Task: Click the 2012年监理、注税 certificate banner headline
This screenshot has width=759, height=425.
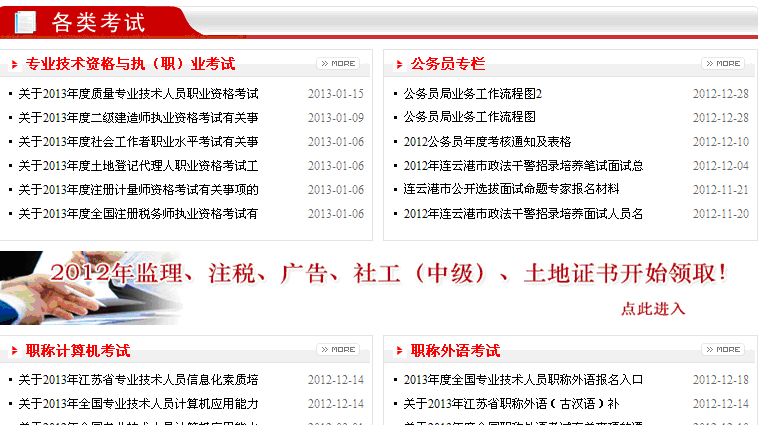Action: click(x=388, y=274)
